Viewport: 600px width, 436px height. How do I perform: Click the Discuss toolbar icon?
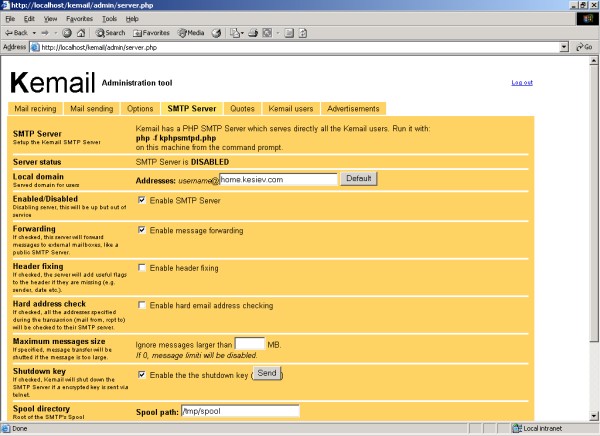coord(289,33)
